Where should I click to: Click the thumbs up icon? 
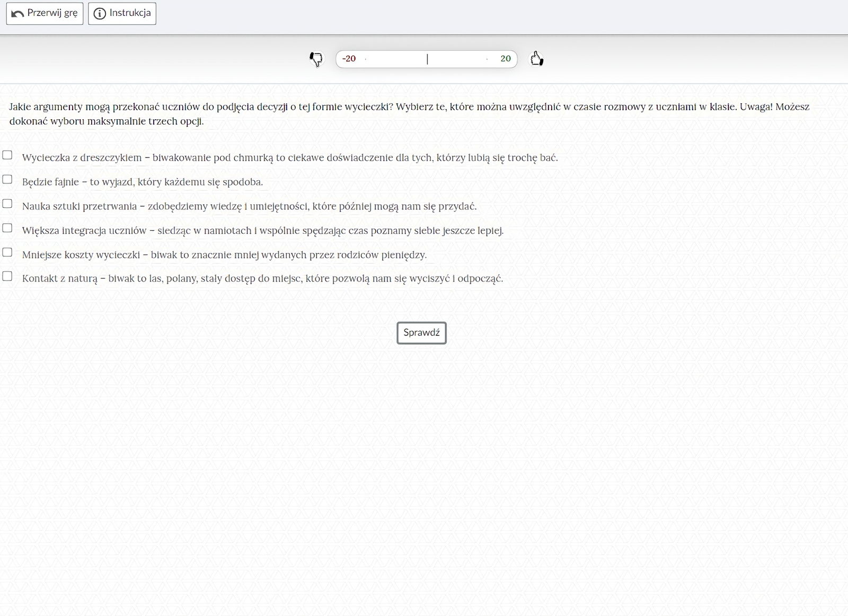click(x=537, y=58)
